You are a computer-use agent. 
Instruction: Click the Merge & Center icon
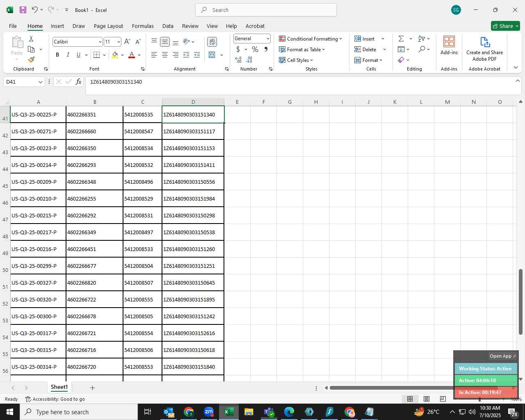pyautogui.click(x=212, y=55)
